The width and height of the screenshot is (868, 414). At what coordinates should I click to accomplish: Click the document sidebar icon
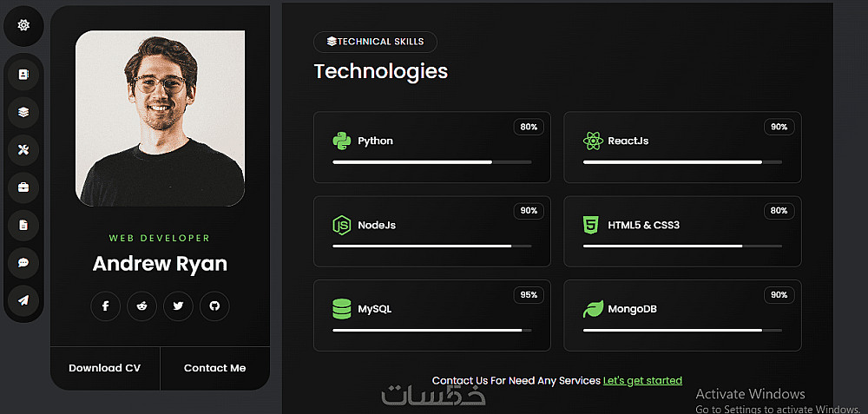click(x=23, y=225)
